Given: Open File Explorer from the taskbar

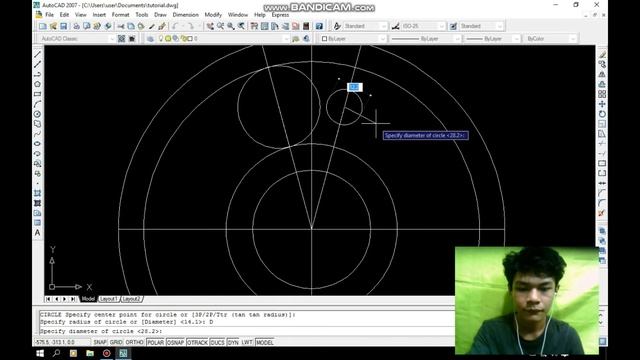Looking at the screenshot, I should click(90, 353).
